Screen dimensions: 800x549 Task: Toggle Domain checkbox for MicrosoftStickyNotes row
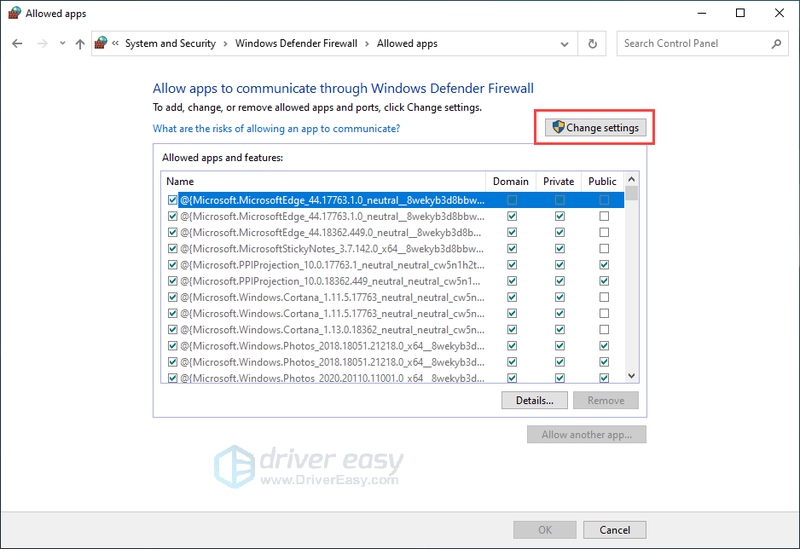(x=512, y=249)
